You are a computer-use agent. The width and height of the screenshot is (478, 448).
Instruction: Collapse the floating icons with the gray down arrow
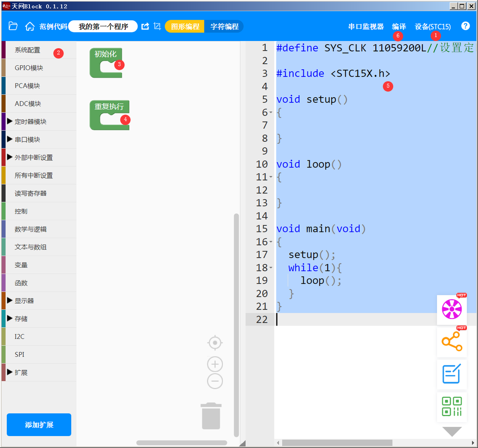pyautogui.click(x=452, y=431)
